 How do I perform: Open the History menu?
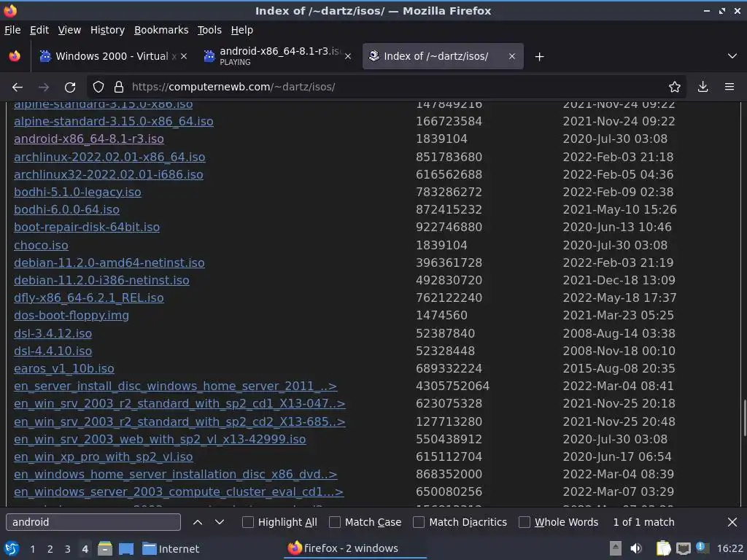point(108,30)
